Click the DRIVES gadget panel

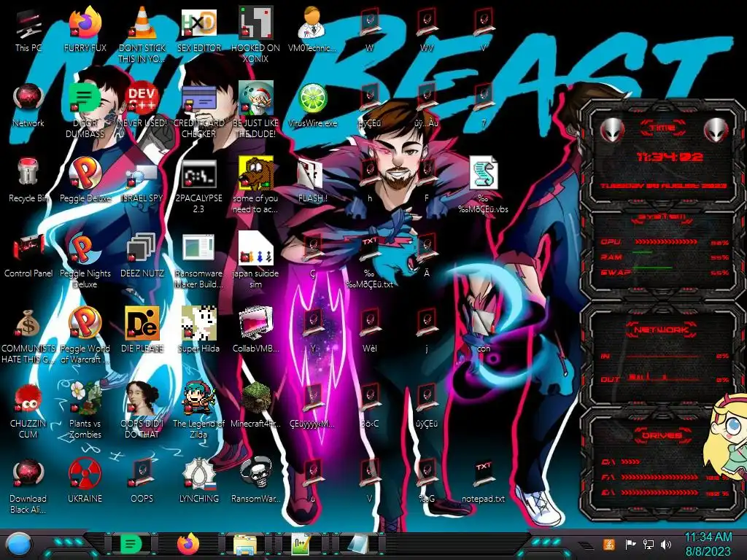[x=662, y=464]
